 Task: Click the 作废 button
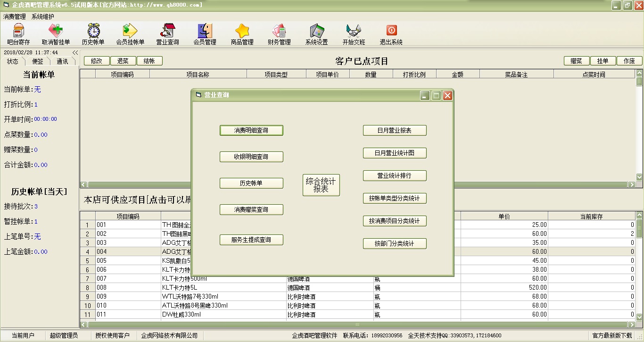click(x=629, y=61)
